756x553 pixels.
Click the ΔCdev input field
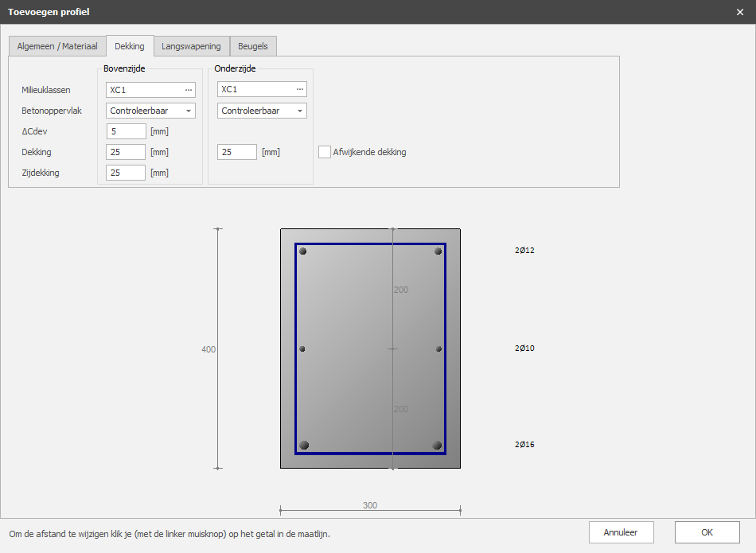coord(127,131)
